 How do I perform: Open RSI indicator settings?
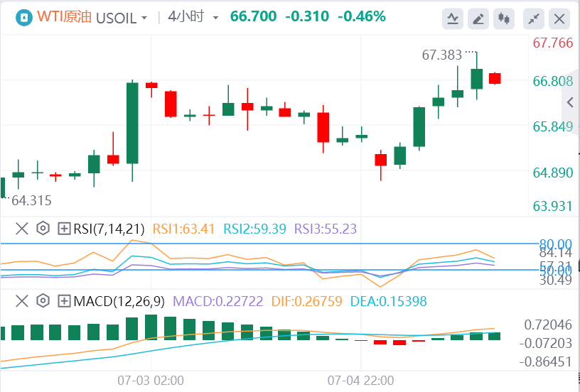(x=43, y=229)
